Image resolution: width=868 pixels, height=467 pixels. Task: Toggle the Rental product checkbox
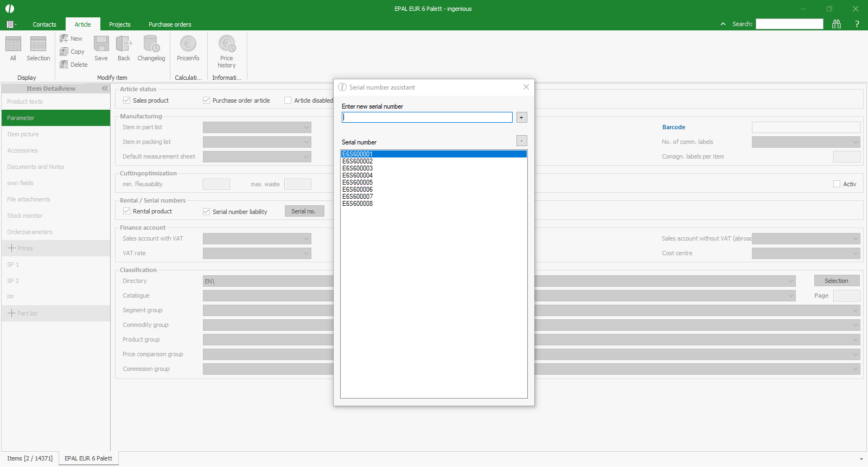point(126,211)
